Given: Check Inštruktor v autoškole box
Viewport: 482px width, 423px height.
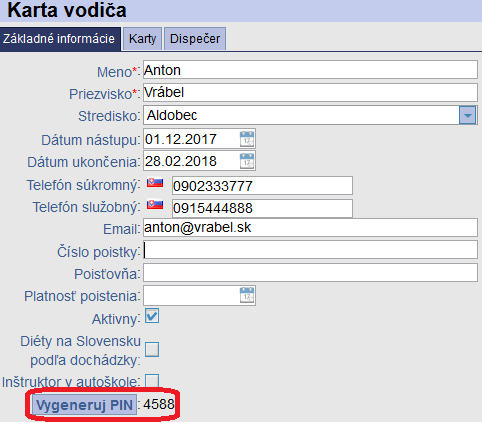Looking at the screenshot, I should tap(152, 380).
